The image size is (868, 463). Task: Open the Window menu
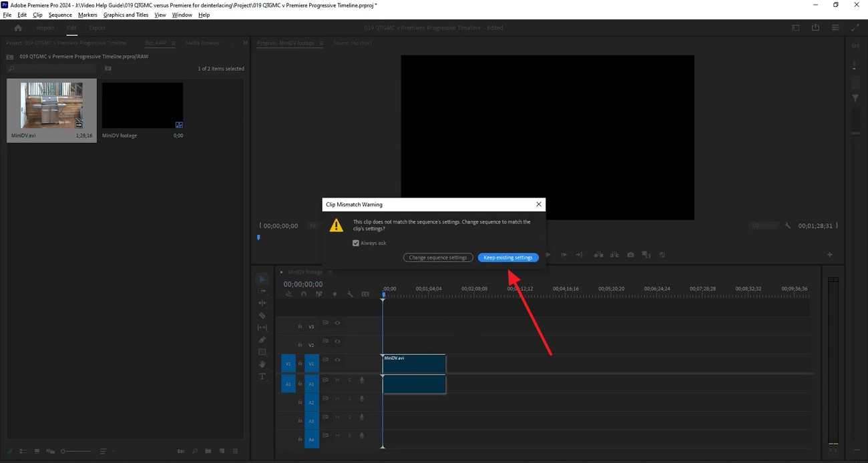[182, 15]
